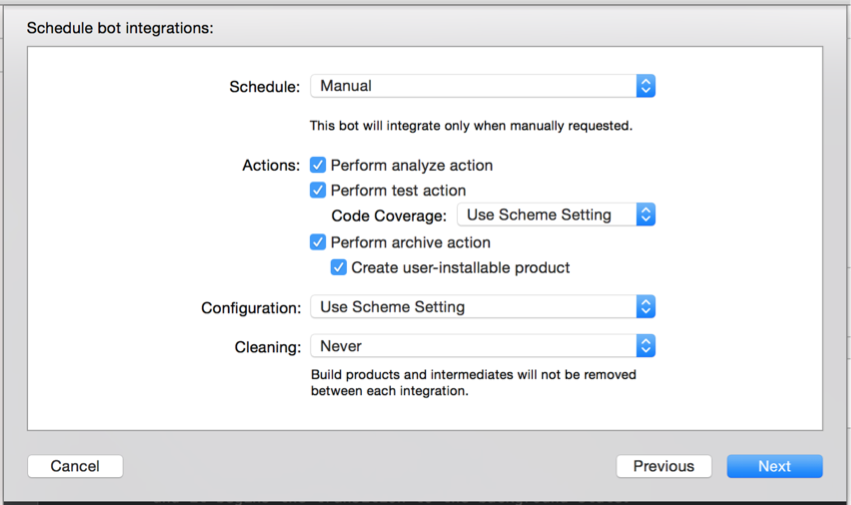Click the Cleaning: label text
Image resolution: width=851 pixels, height=505 pixels.
point(268,348)
